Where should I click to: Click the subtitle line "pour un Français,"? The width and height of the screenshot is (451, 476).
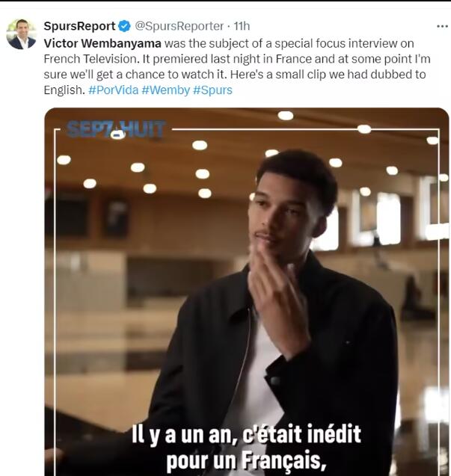(247, 461)
